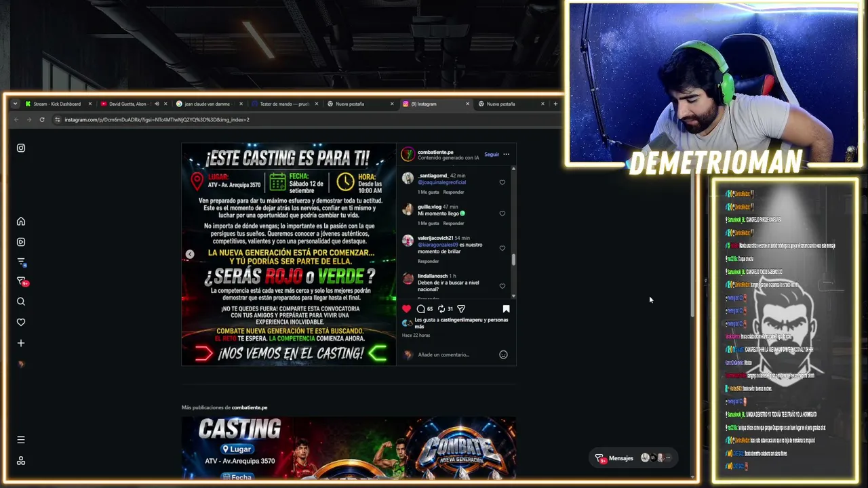Viewport: 868px width, 488px height.
Task: Focus the 'Añade un comentario' field
Action: [456, 354]
